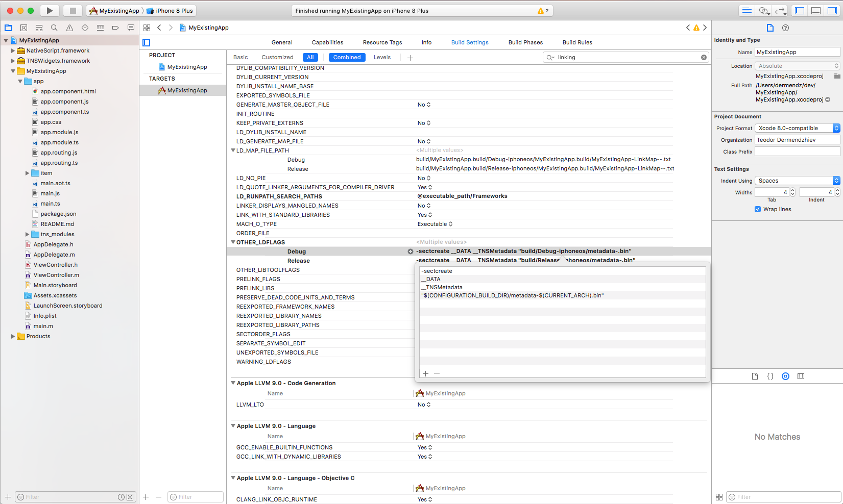Open the Indent Using dropdown
Viewport: 843px width, 504px height.
click(x=797, y=181)
